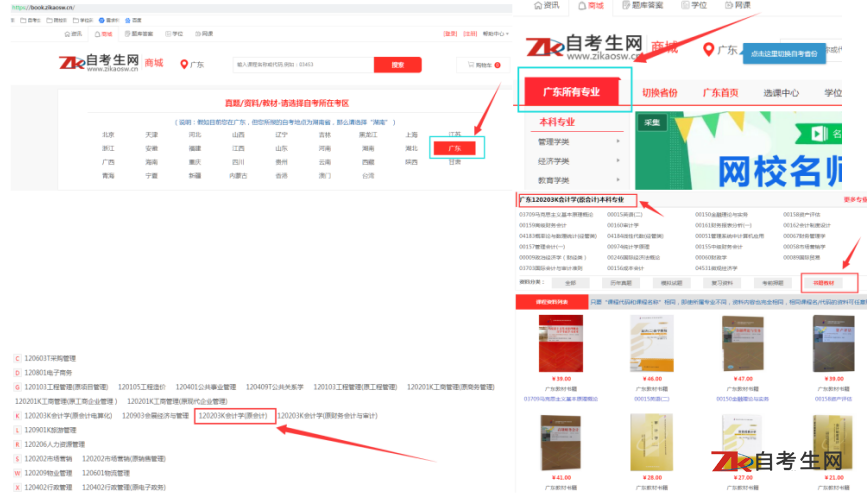Select the 复习资料 filter button
This screenshot has width=867, height=500.
click(x=722, y=283)
